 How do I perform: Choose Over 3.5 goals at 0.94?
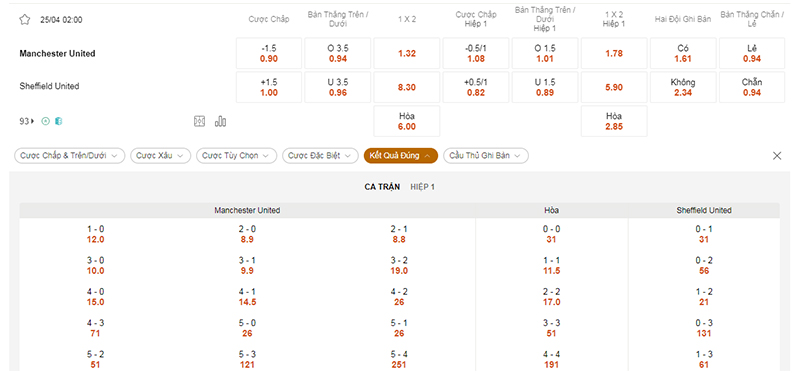338,54
